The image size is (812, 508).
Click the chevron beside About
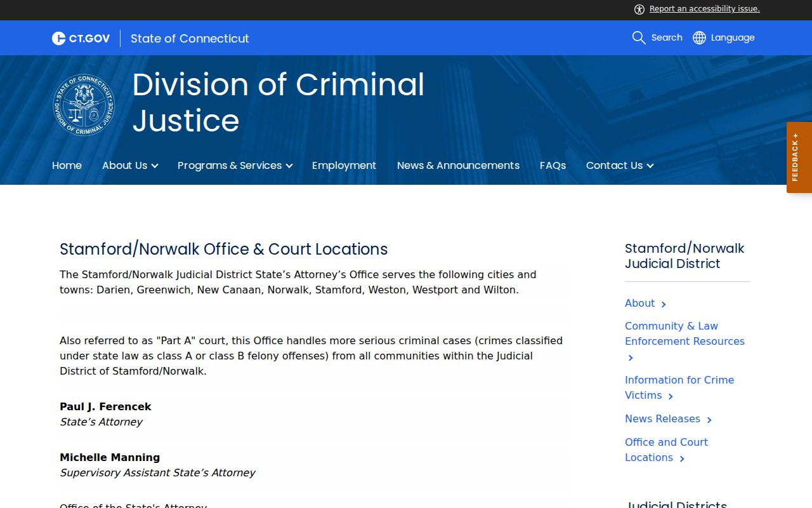point(664,304)
